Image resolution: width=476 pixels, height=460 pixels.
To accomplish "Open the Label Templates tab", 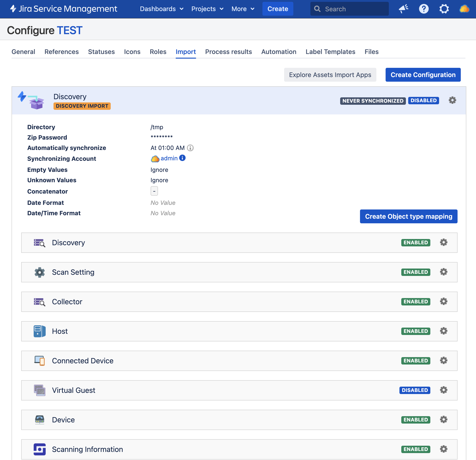I will [x=330, y=52].
